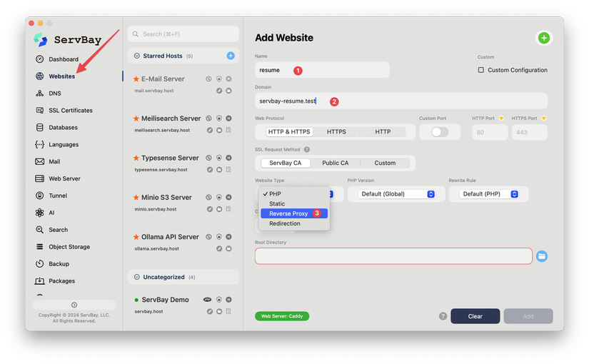Click the Root Directory input field
The height and width of the screenshot is (364, 589).
tap(393, 256)
